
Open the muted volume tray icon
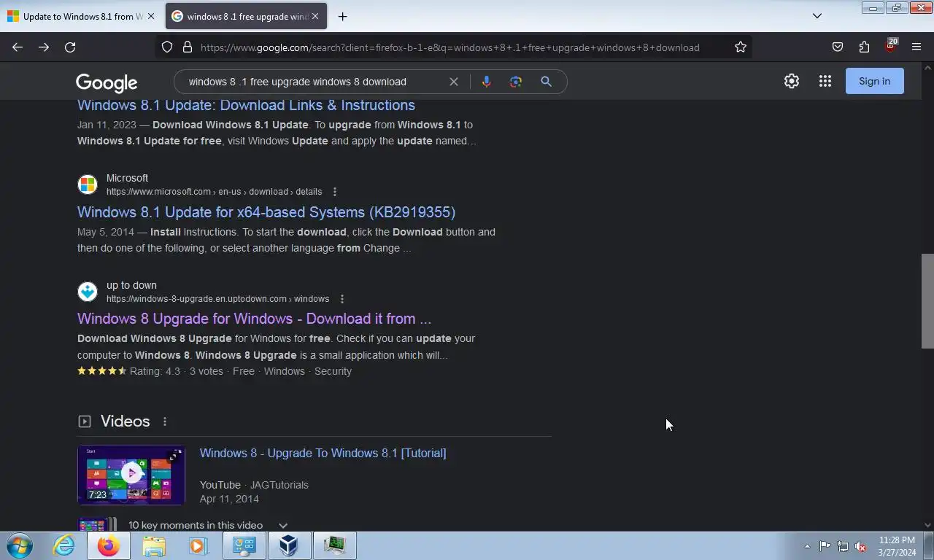861,546
